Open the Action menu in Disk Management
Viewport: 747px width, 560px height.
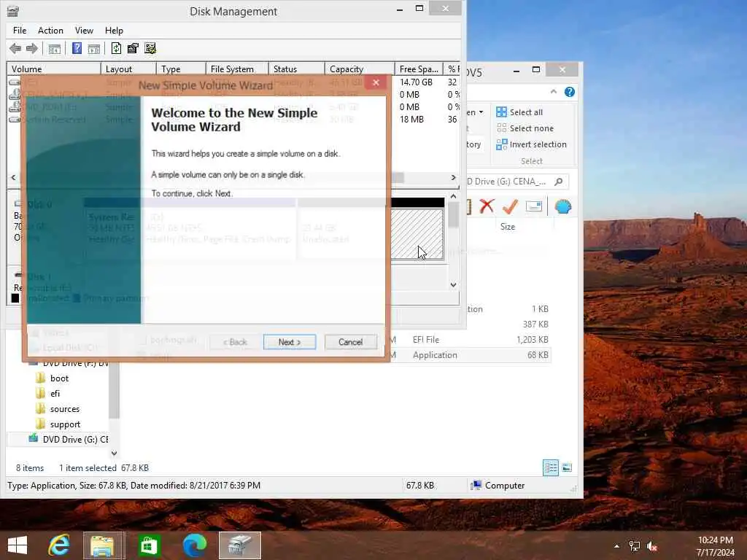pyautogui.click(x=50, y=31)
